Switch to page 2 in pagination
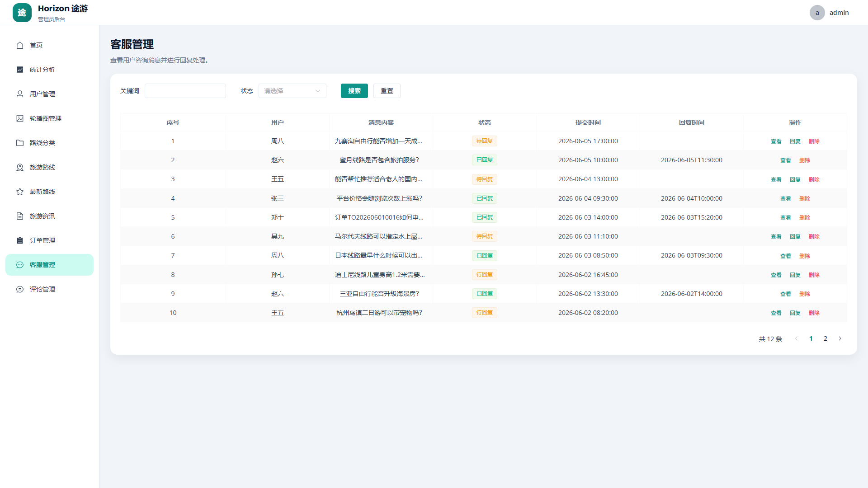This screenshot has width=868, height=488. pos(826,338)
